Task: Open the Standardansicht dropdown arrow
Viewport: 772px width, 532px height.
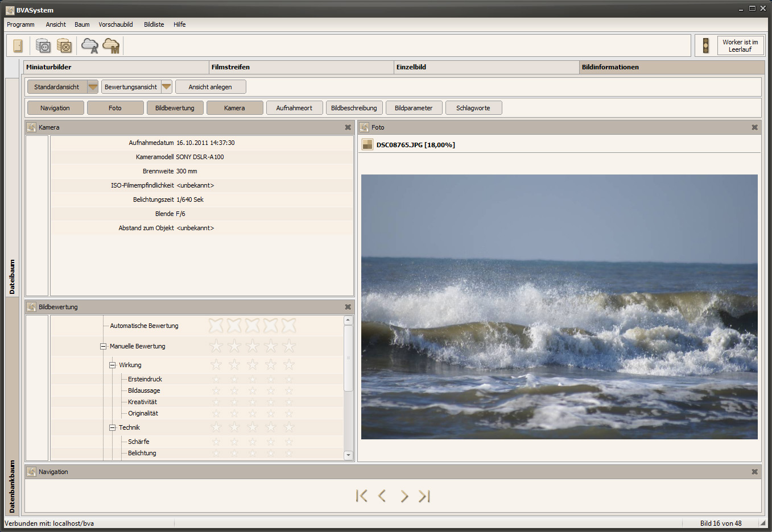Action: [93, 87]
